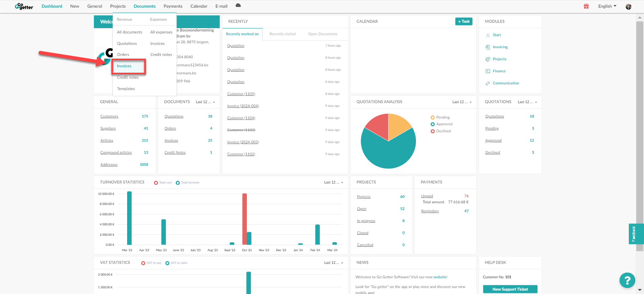The image size is (644, 294).
Task: Open In progress projects link
Action: [x=366, y=221]
